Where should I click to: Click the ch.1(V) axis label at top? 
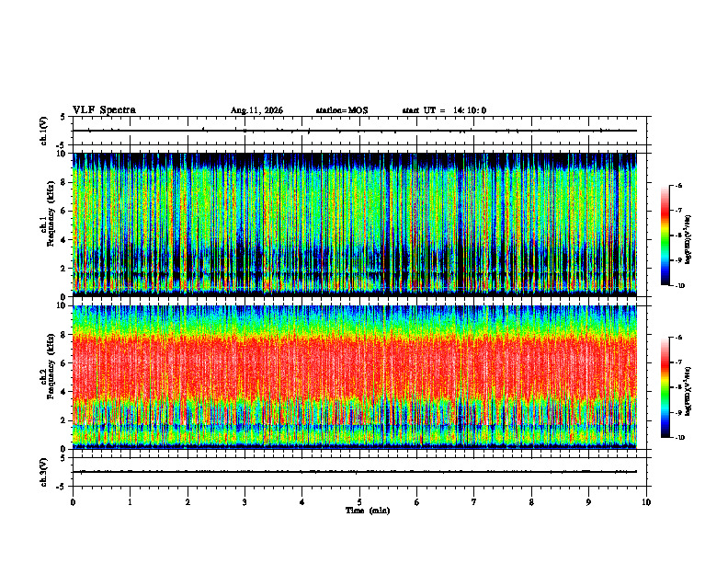tap(43, 131)
